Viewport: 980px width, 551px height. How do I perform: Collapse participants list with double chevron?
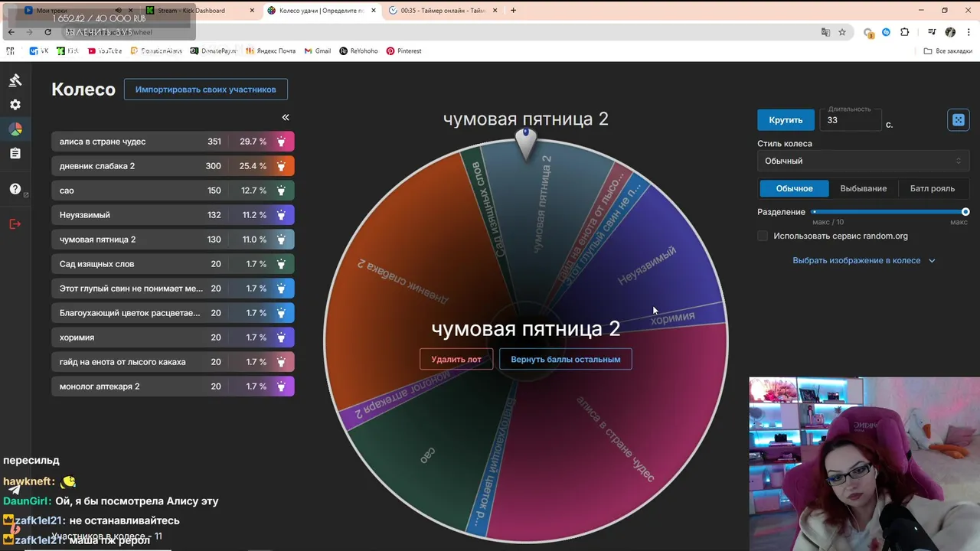point(286,117)
